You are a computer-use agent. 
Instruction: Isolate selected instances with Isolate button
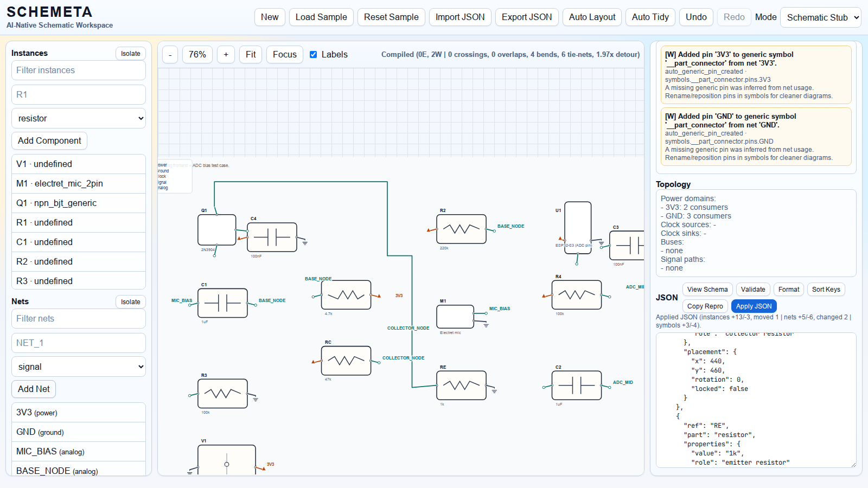(x=130, y=53)
